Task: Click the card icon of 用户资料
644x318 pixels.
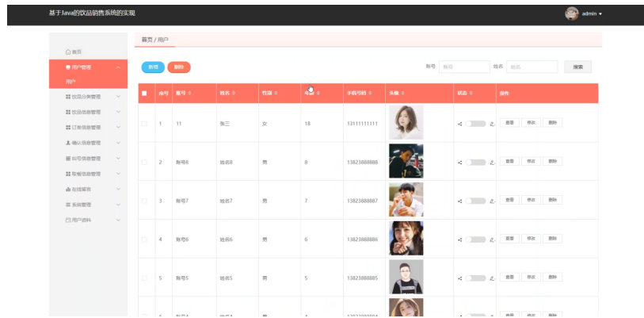Action: 68,220
